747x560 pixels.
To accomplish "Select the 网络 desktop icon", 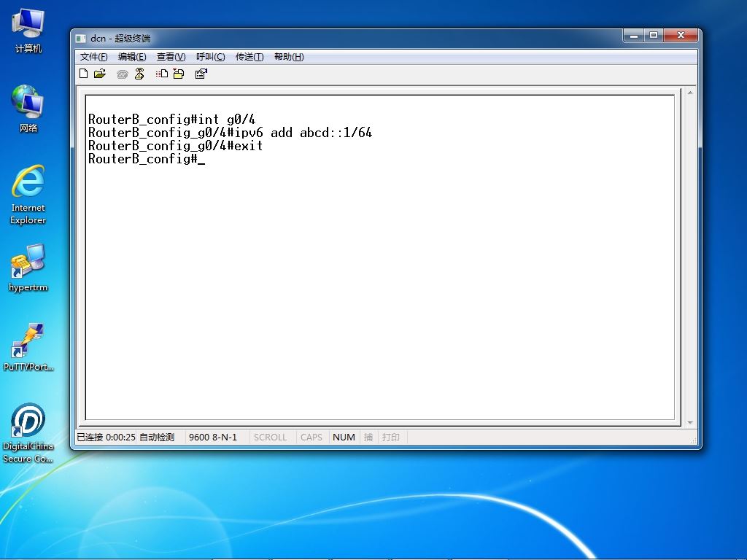I will click(28, 109).
